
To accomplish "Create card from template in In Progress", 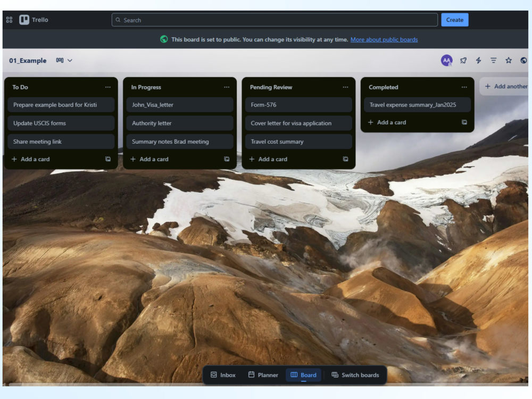I will point(227,159).
